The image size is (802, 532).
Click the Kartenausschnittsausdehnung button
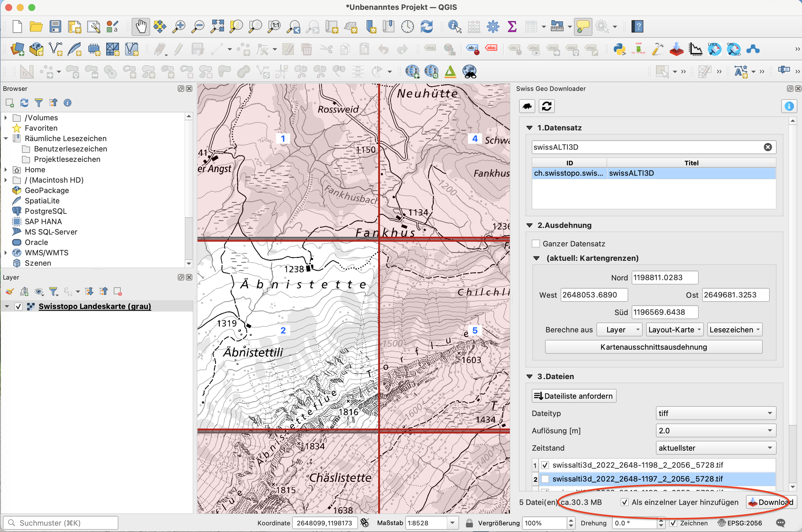tap(653, 347)
